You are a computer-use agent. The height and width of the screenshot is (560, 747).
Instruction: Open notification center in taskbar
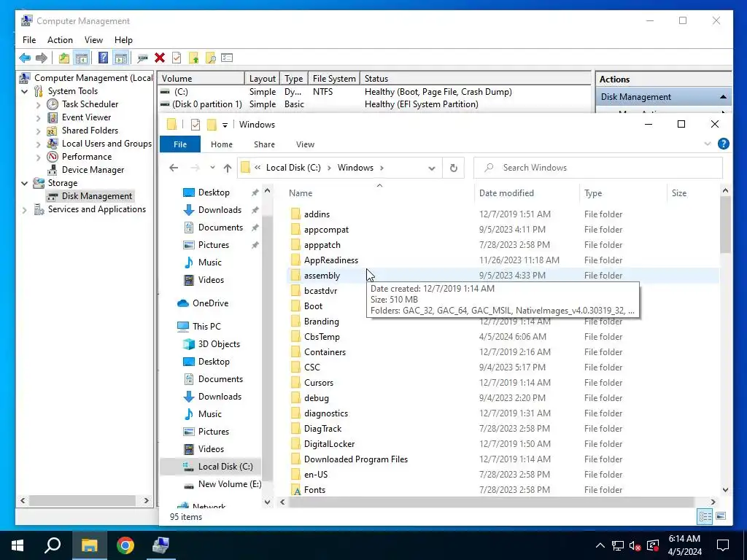click(723, 545)
